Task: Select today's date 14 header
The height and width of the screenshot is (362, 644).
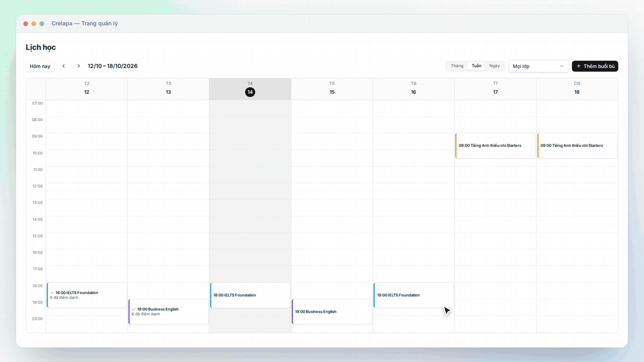Action: tap(250, 89)
